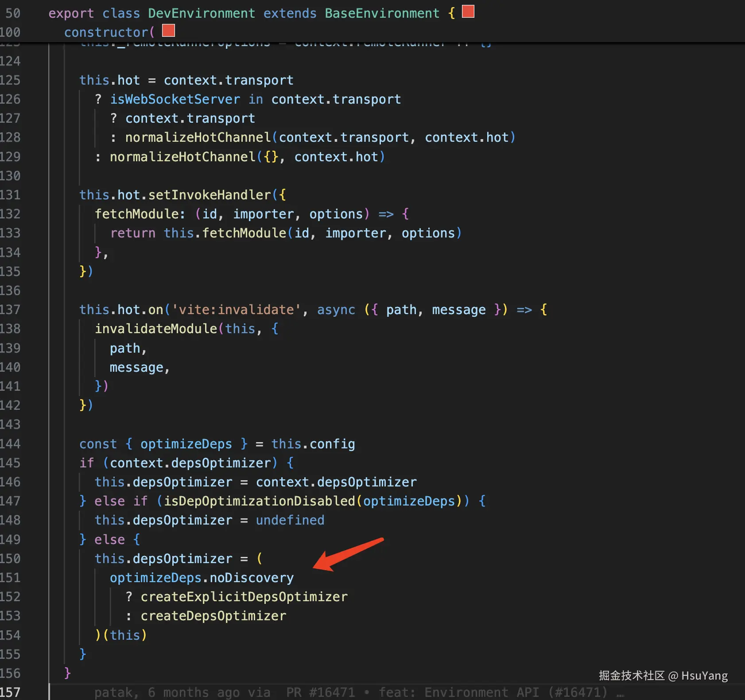Click the 'undefined' value on line 148

(x=290, y=520)
